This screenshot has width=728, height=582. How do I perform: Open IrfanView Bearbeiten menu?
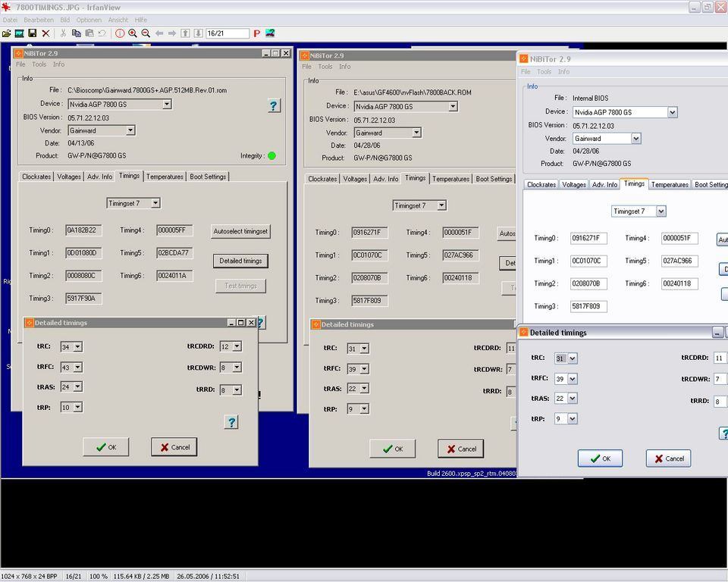39,20
